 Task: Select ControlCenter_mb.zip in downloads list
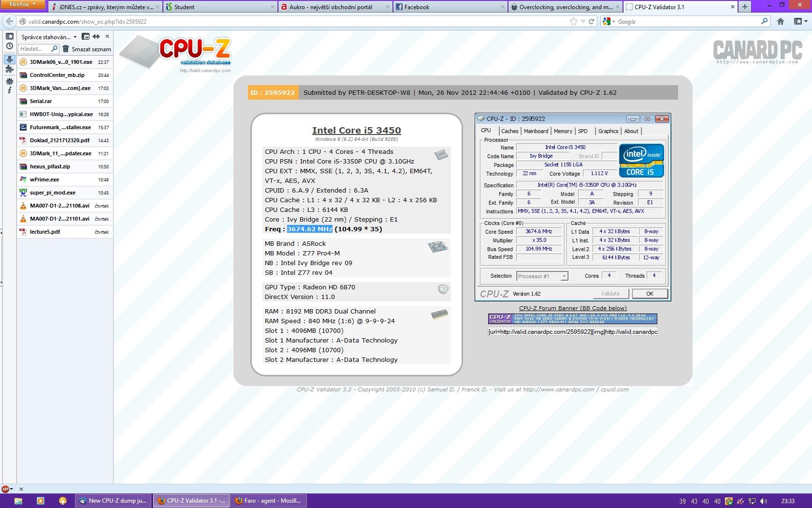click(x=65, y=75)
